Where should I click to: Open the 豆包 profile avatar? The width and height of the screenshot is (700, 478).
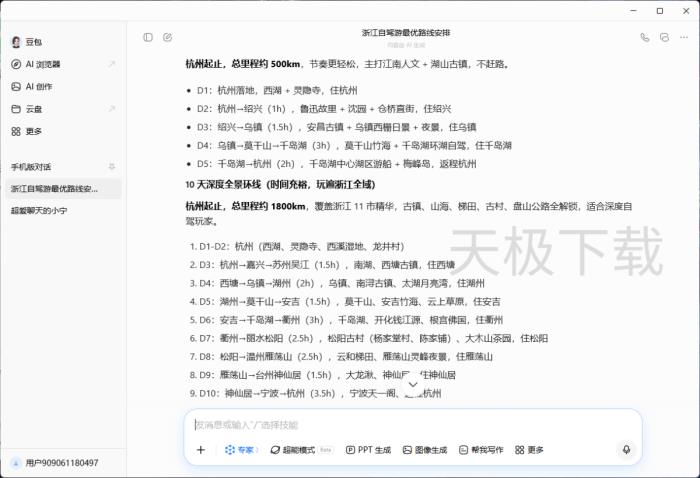click(x=16, y=42)
